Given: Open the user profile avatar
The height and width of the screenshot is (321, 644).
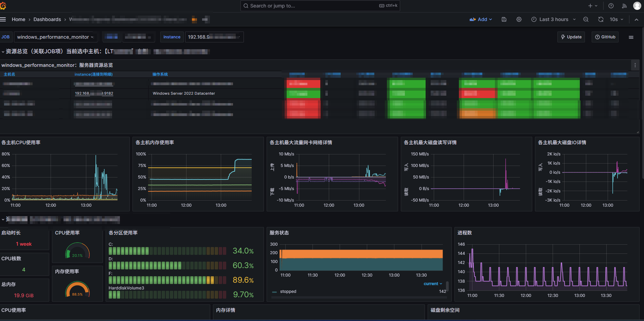Looking at the screenshot, I should pyautogui.click(x=637, y=6).
